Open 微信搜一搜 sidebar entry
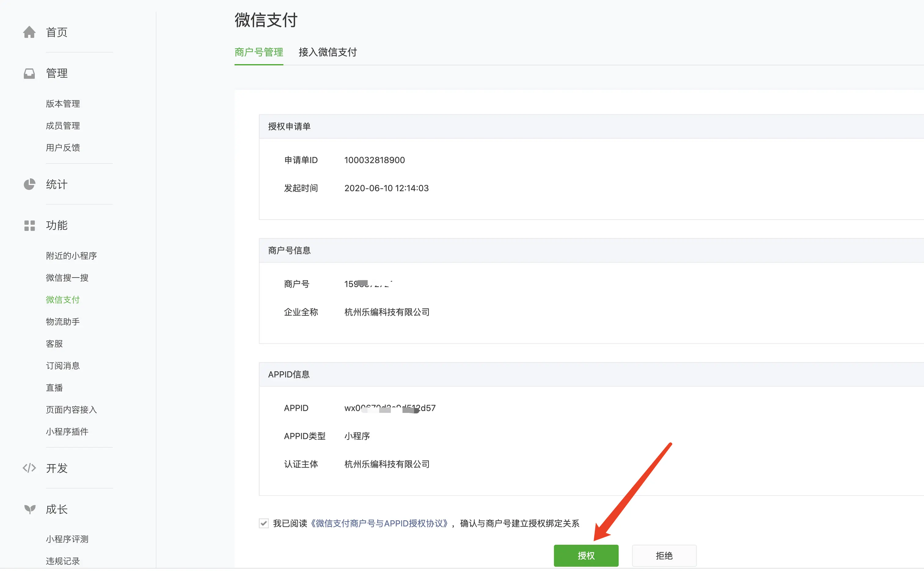The image size is (924, 571). coord(67,278)
